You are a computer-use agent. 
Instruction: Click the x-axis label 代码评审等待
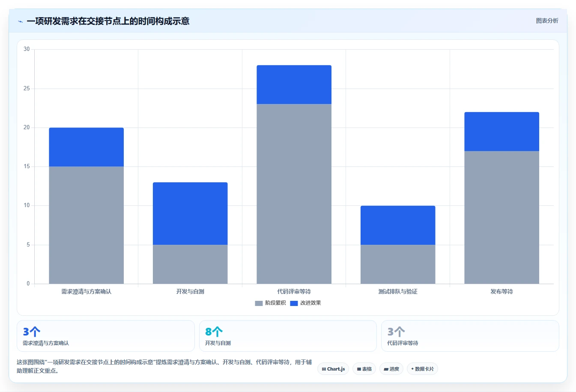click(294, 291)
